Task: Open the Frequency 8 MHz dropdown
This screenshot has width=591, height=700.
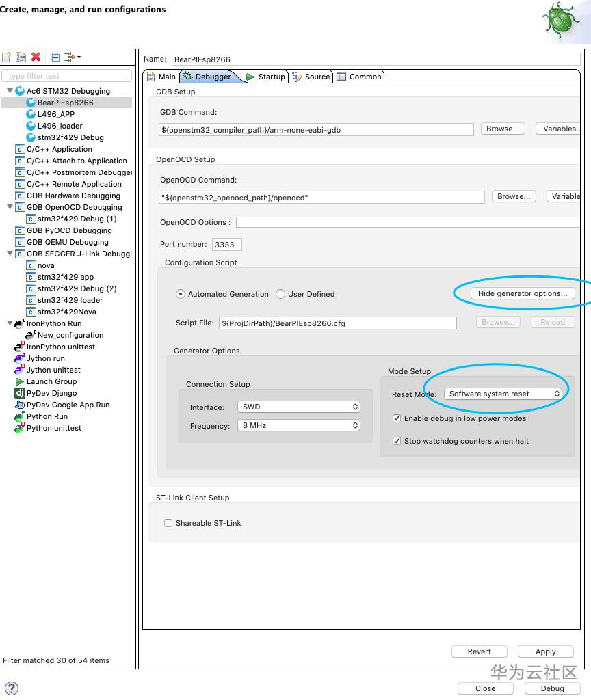Action: tap(299, 425)
